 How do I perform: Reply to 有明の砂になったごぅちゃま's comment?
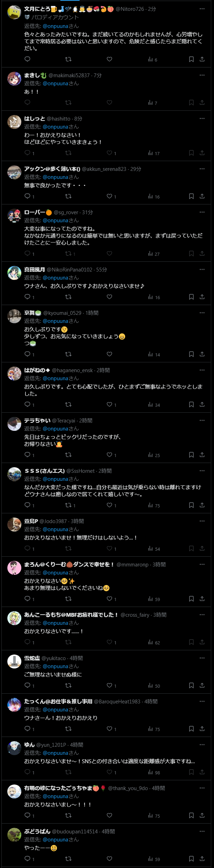tap(28, 815)
